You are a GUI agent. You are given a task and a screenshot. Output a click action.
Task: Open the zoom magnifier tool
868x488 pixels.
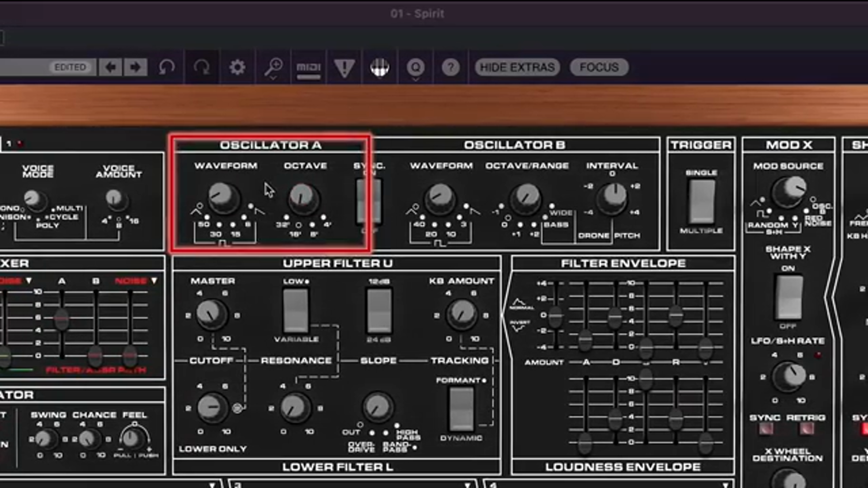[x=274, y=68]
